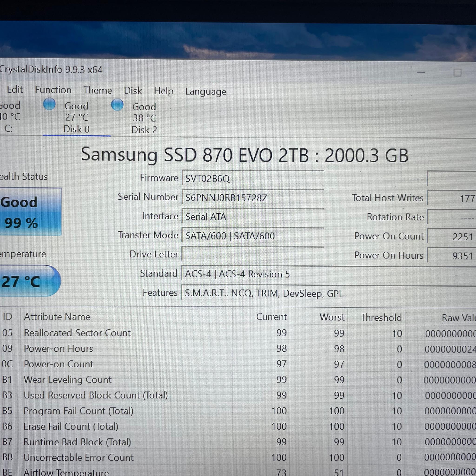This screenshot has width=476, height=476.
Task: Select the Power-on Hours attribute row
Action: pos(238,349)
